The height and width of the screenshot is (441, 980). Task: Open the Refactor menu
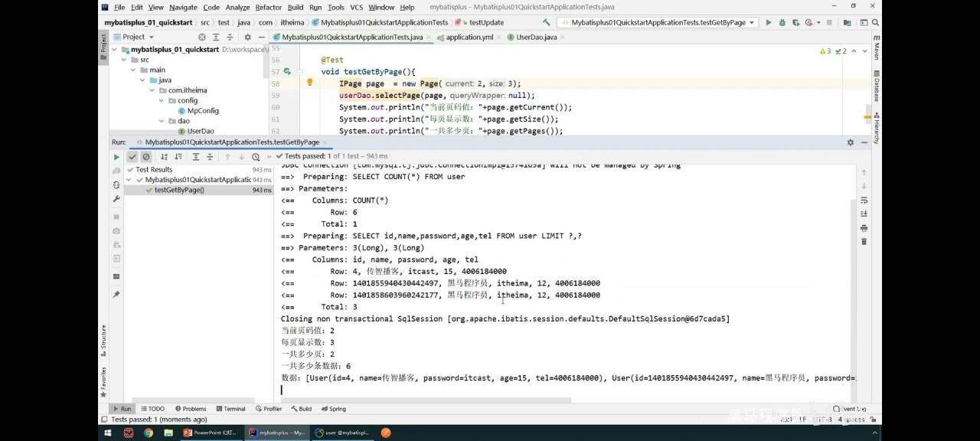tap(268, 7)
